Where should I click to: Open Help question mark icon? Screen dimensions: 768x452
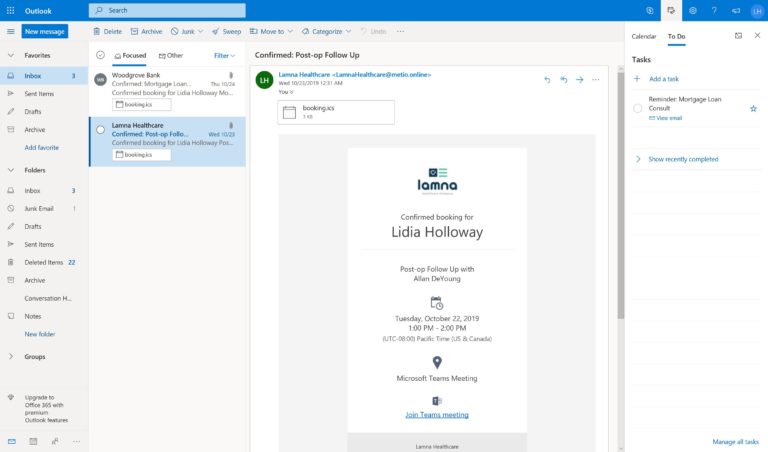714,10
